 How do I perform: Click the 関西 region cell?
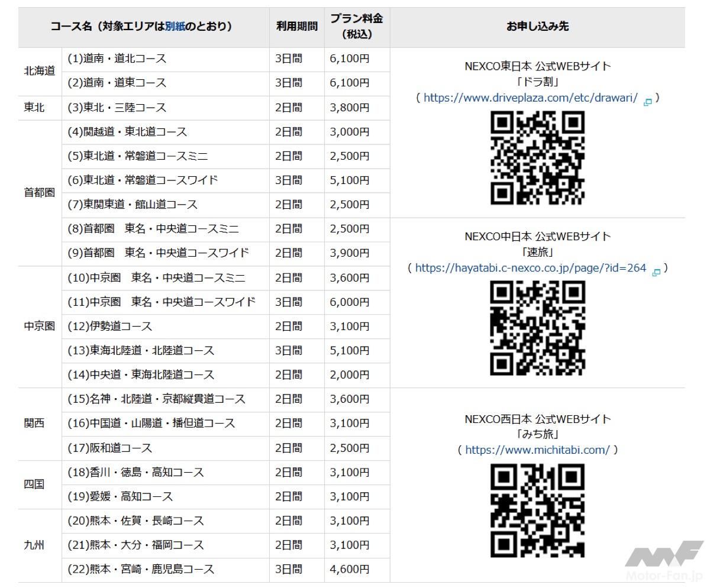click(40, 424)
